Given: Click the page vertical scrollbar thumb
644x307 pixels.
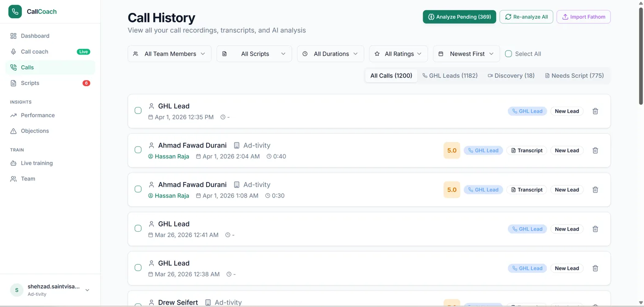Looking at the screenshot, I should 641,56.
